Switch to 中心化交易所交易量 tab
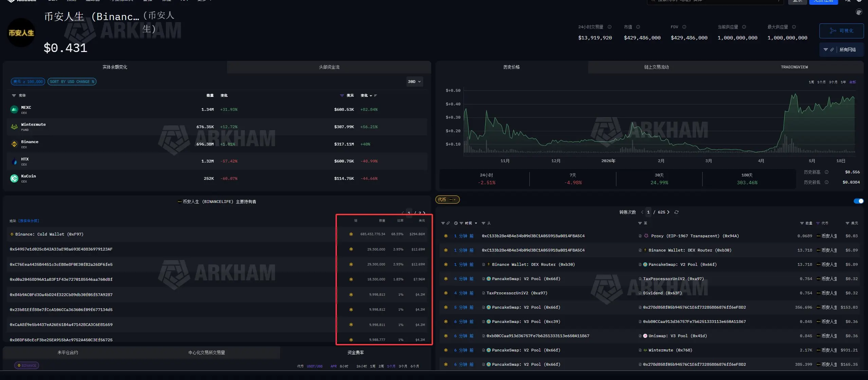 pos(206,352)
